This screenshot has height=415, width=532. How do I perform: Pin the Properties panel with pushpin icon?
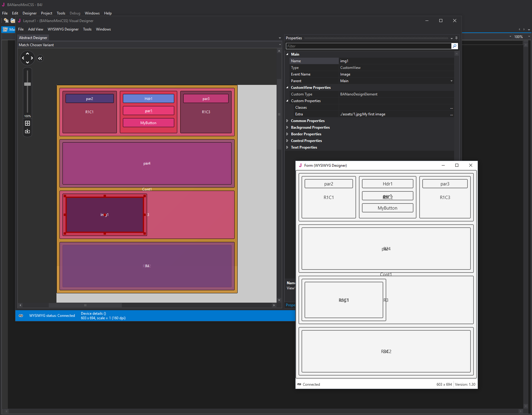click(456, 38)
